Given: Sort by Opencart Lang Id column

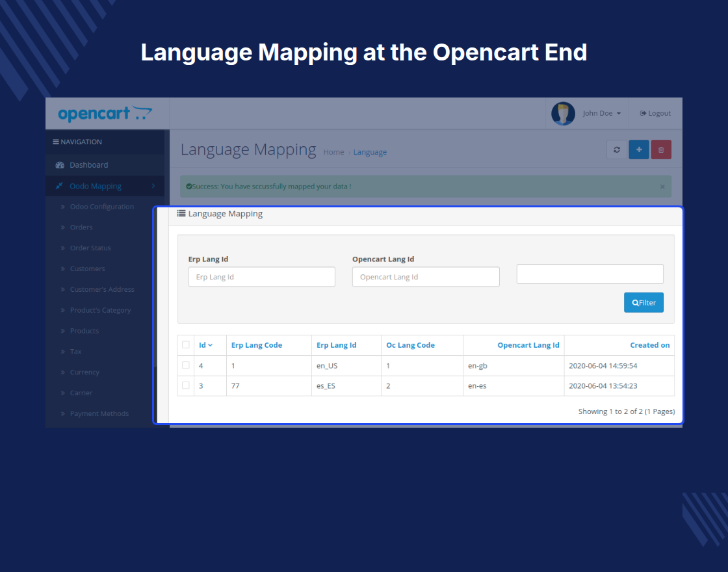Looking at the screenshot, I should point(528,345).
